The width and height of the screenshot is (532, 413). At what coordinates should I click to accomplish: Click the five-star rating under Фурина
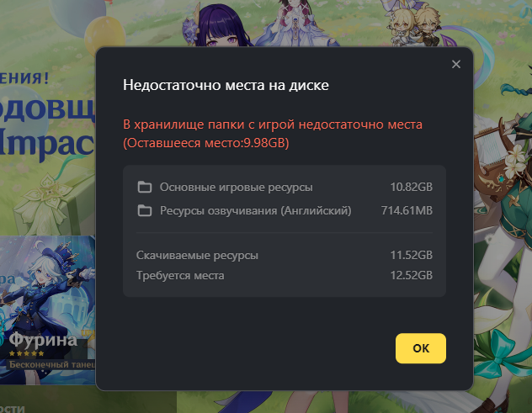pos(26,353)
